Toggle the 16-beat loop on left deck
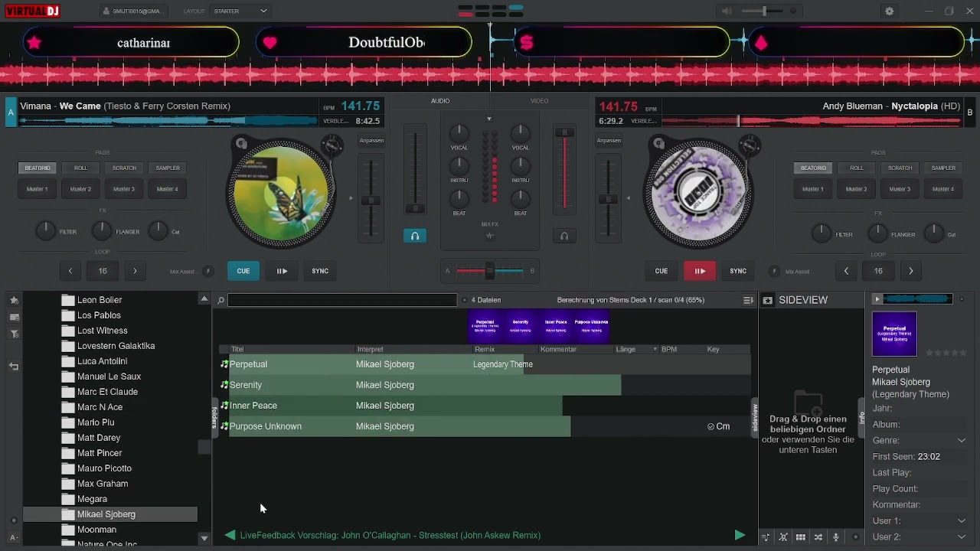The image size is (980, 551). (103, 271)
